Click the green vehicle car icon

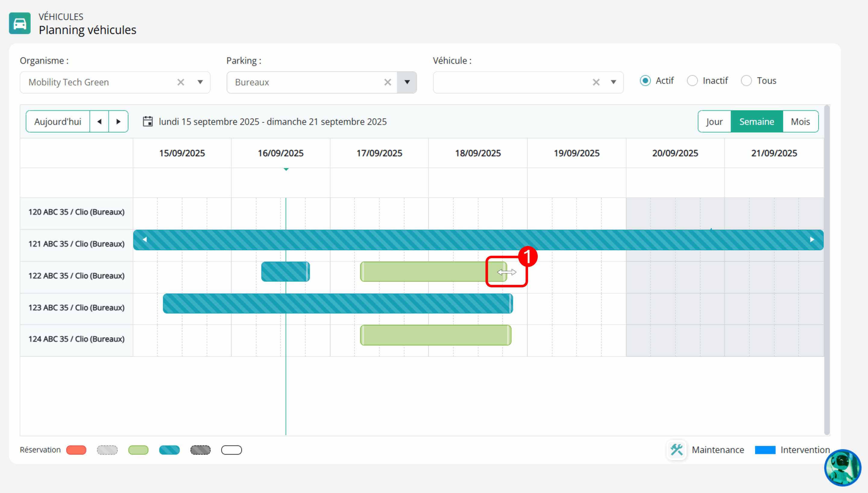20,23
